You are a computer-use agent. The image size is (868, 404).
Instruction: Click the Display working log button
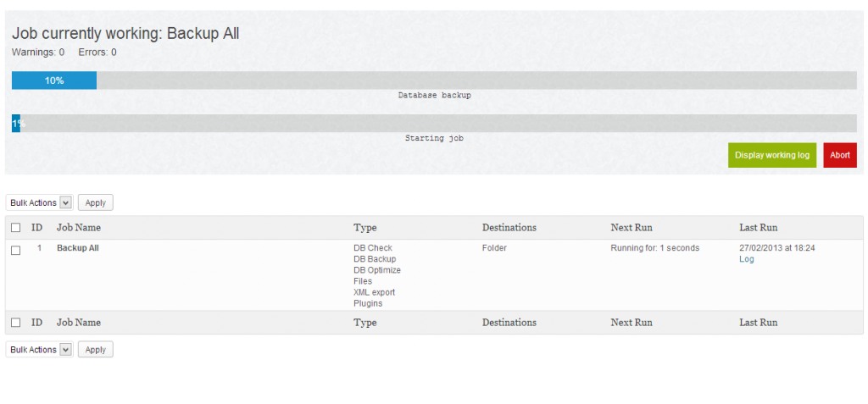coord(771,155)
